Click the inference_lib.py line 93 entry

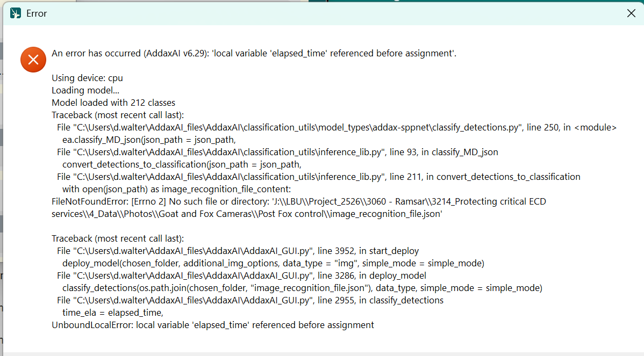(x=277, y=152)
